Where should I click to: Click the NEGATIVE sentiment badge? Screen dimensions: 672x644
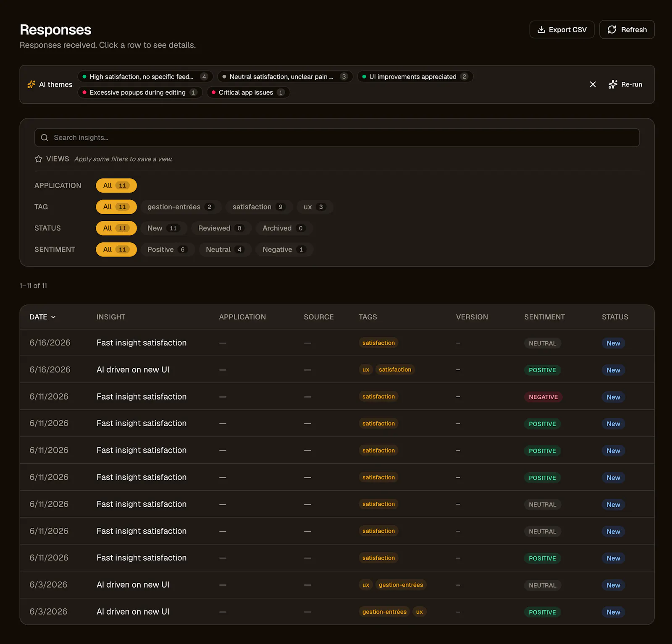tap(543, 397)
